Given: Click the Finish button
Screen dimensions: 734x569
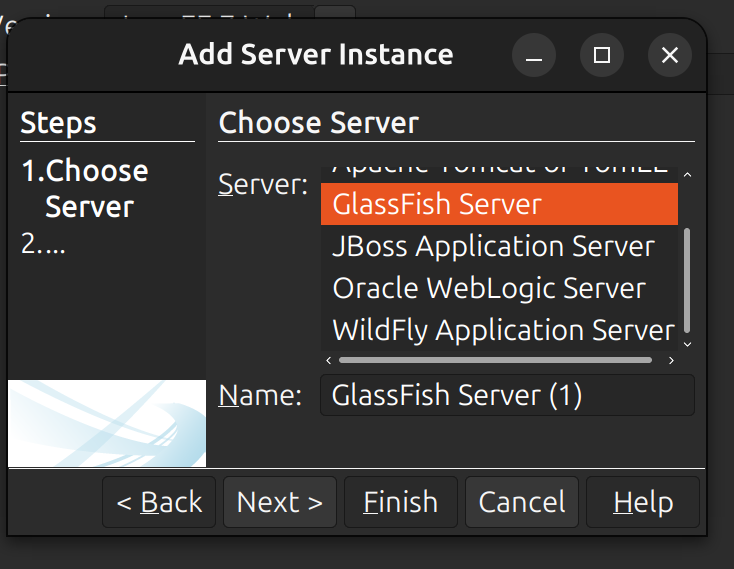Looking at the screenshot, I should coord(401,502).
